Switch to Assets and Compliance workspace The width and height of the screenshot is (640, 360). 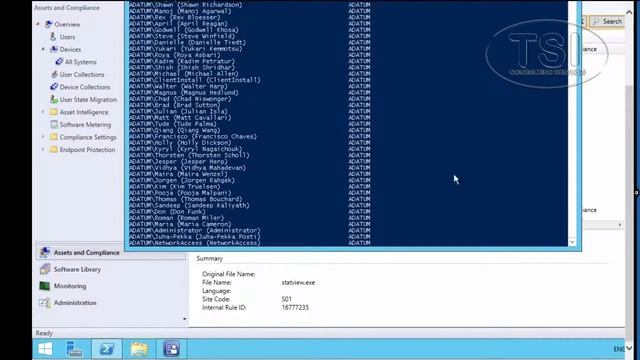(87, 253)
